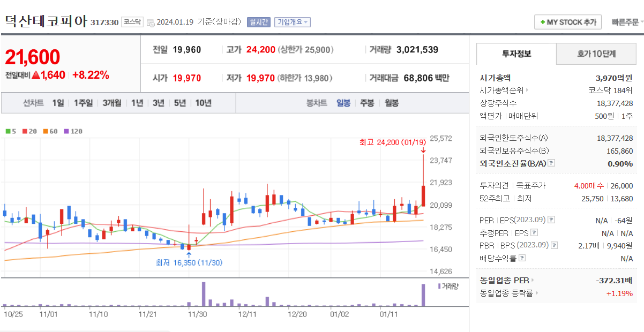
Task: Click the 덕산테코피아 stock name heading
Action: tap(46, 21)
